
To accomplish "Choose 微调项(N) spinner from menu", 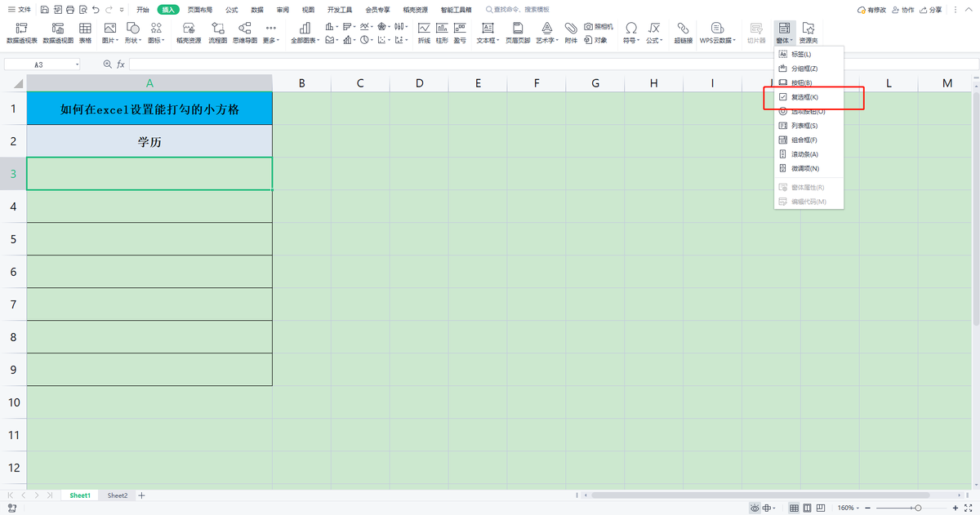I will pos(808,168).
